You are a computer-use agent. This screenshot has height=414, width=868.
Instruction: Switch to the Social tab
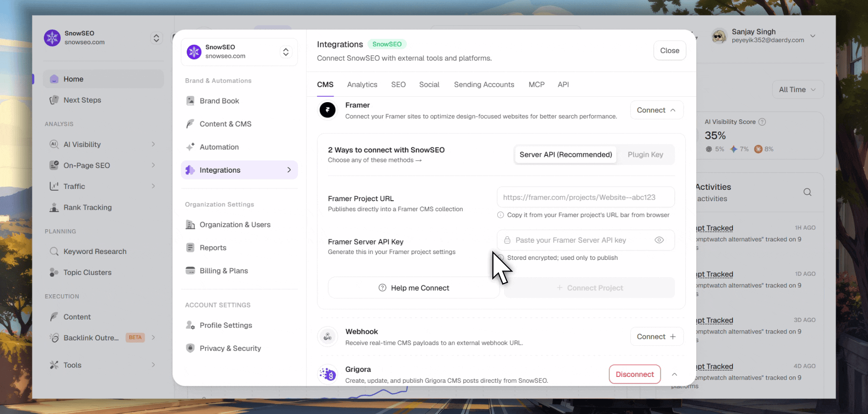429,85
